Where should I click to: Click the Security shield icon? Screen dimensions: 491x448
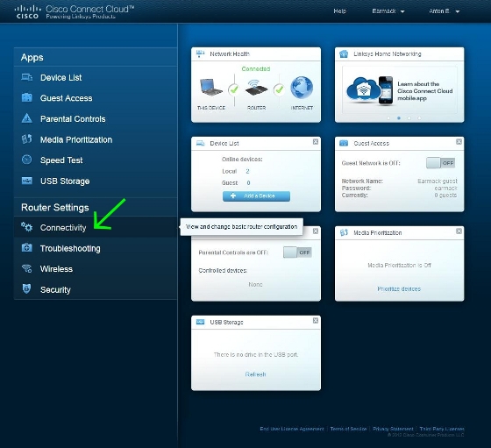coord(27,288)
